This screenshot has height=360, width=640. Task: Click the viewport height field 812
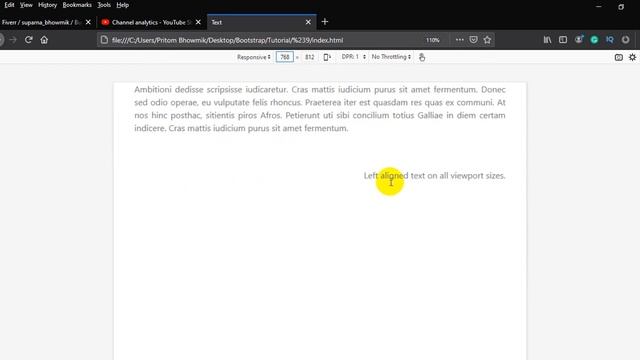tap(309, 57)
